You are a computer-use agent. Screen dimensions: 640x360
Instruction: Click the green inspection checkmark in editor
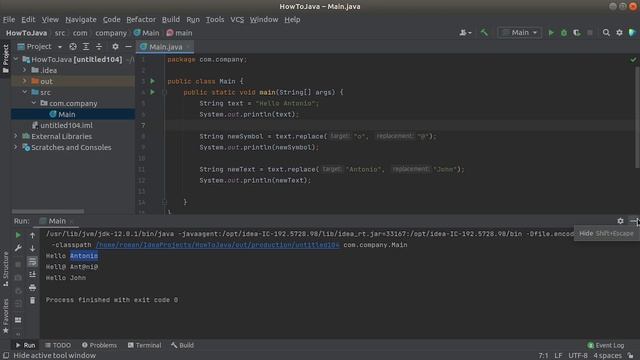(x=633, y=60)
